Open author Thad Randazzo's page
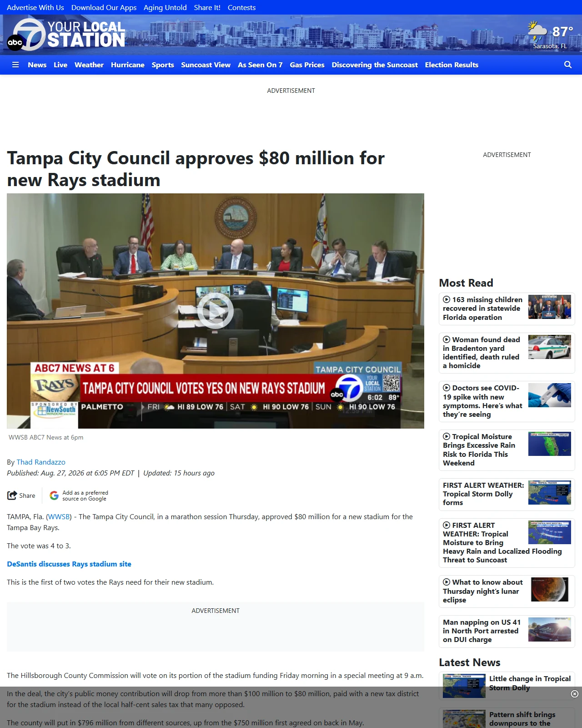The height and width of the screenshot is (728, 582). (x=41, y=462)
